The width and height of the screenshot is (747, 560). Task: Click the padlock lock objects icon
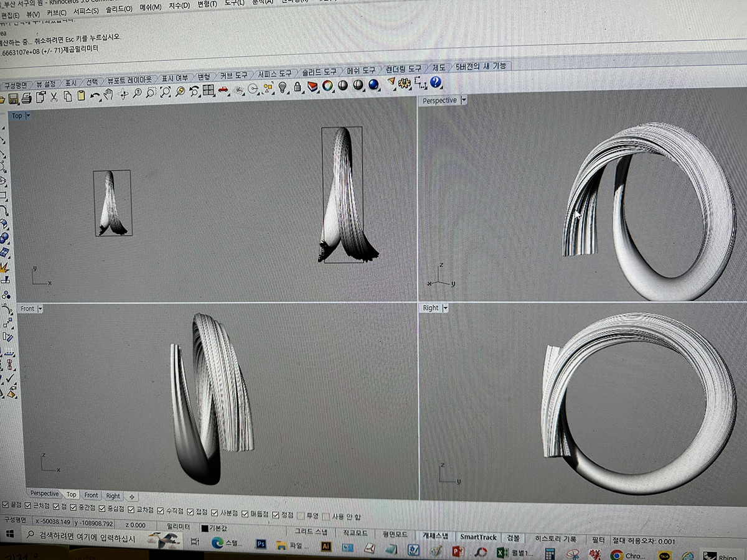click(298, 87)
